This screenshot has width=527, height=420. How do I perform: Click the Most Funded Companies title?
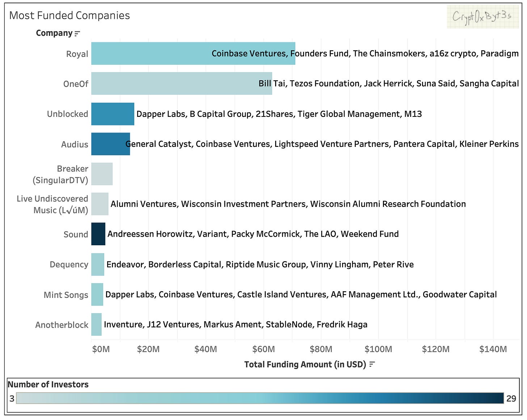pyautogui.click(x=69, y=16)
